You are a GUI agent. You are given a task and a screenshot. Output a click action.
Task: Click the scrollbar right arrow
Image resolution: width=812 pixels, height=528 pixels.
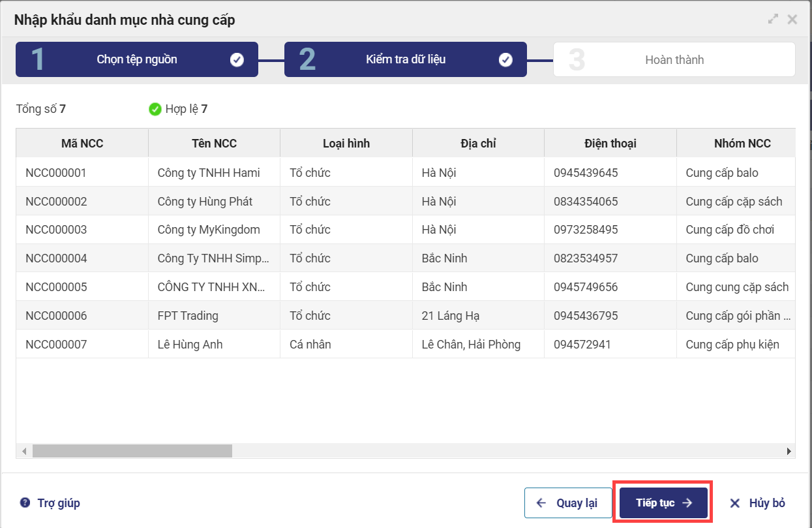[789, 451]
